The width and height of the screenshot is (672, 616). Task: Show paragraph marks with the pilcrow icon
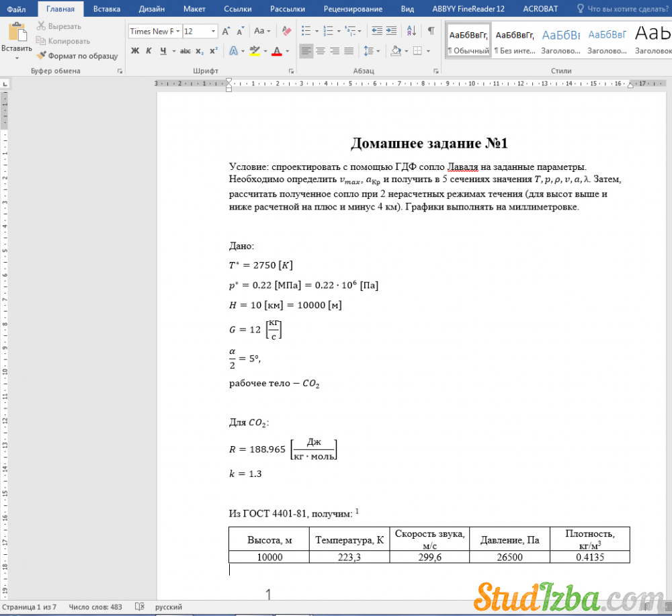[x=431, y=31]
